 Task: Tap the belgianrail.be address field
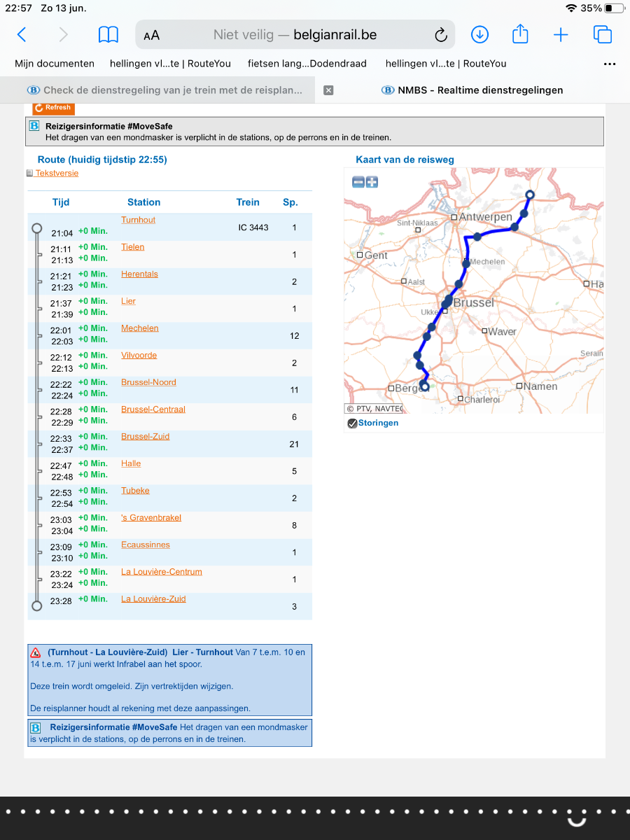[294, 35]
